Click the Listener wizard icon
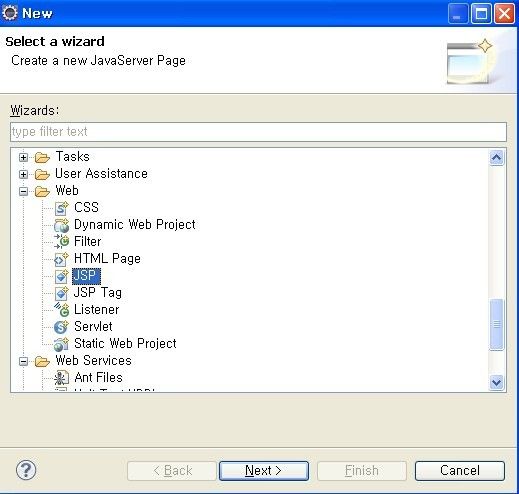519x494 pixels. point(61,310)
